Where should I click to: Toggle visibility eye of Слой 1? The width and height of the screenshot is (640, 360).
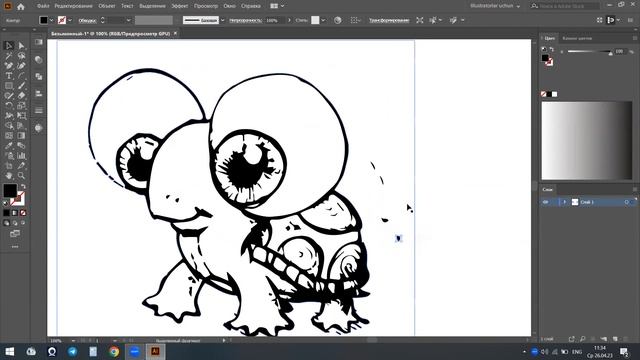click(x=546, y=202)
